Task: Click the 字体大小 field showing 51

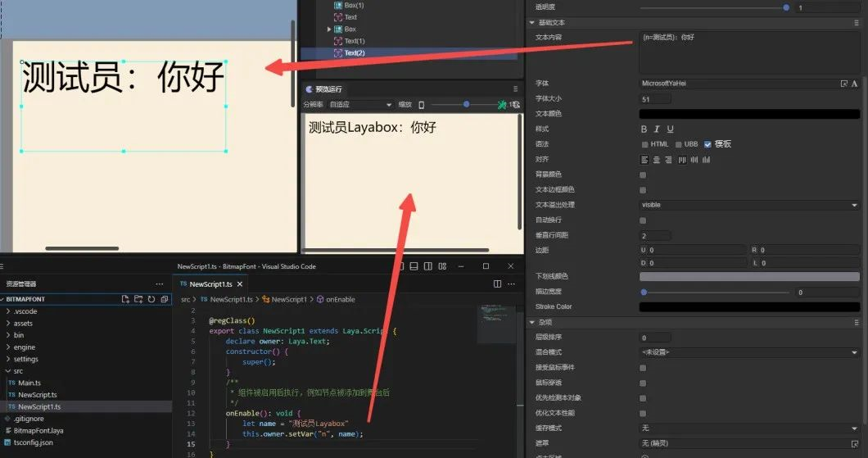Action: coord(655,99)
